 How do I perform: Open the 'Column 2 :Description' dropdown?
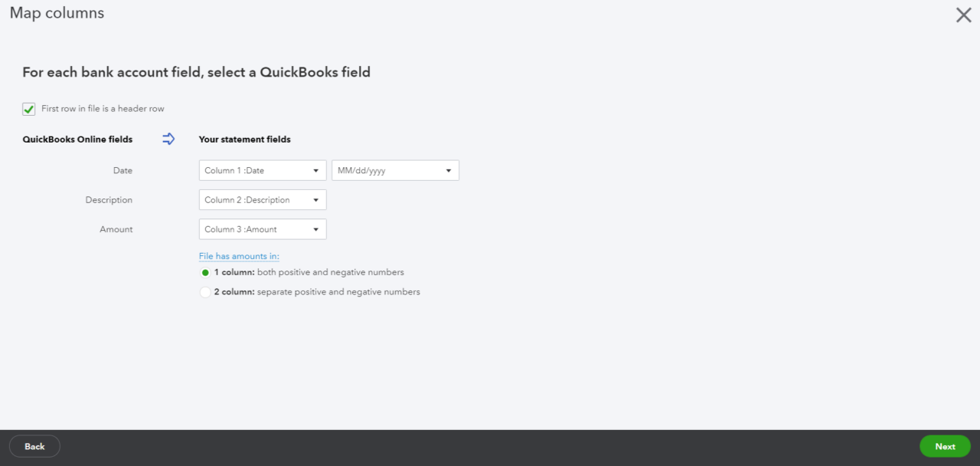point(263,200)
